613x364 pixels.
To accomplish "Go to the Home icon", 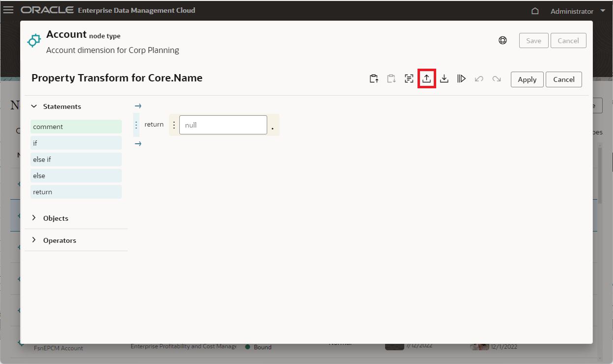I will point(535,11).
